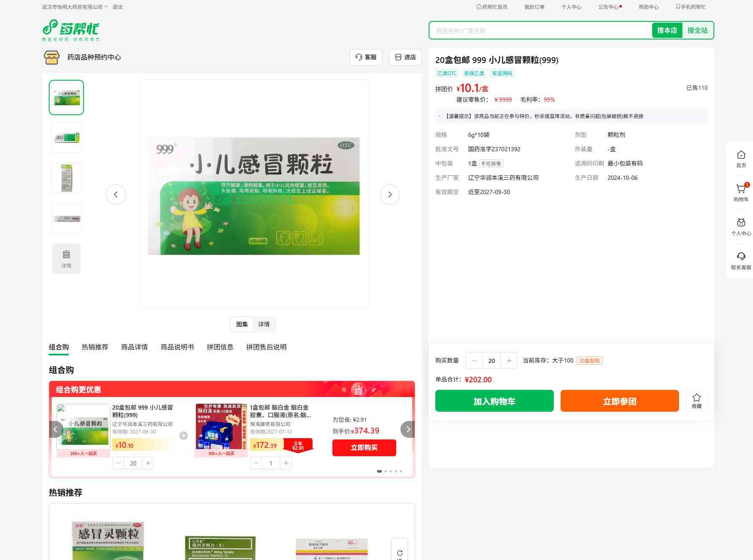Screen dimensions: 753x560
Task: Click the 药帮忙 logo
Action: 71,30
